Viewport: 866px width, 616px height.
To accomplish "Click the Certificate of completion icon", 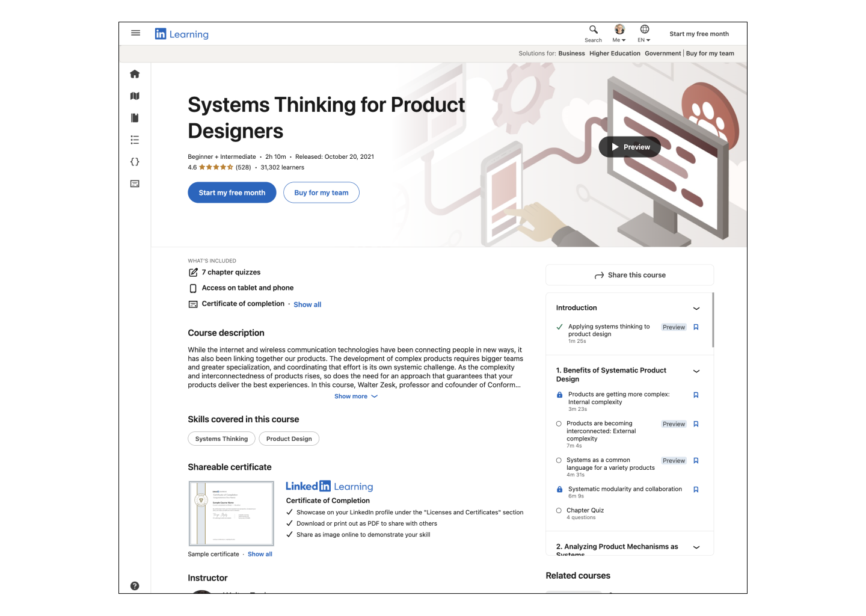I will pos(193,304).
